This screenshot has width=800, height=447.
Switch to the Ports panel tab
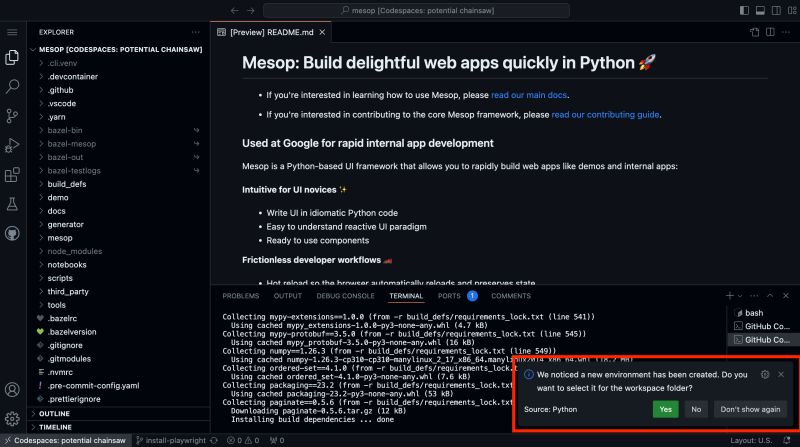[x=449, y=296]
